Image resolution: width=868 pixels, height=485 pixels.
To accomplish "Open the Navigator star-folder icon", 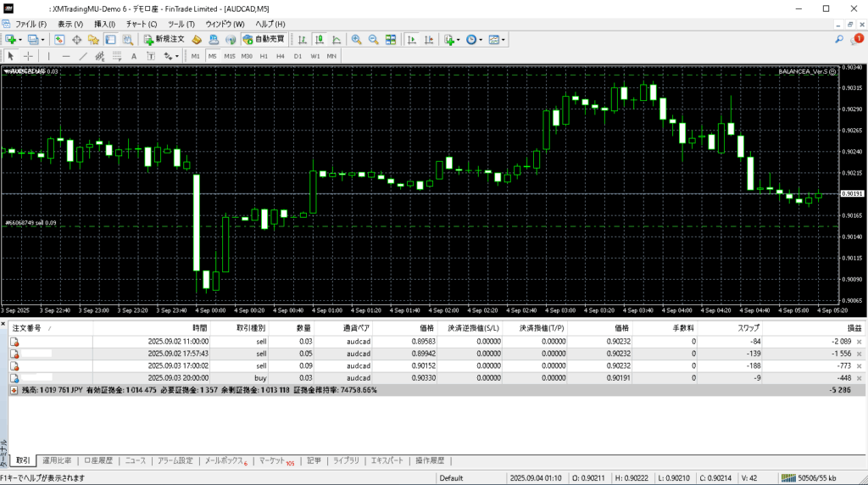I will click(93, 39).
